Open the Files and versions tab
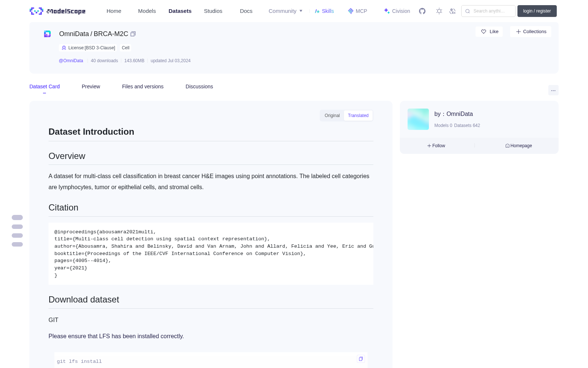The image size is (588, 368). (x=143, y=86)
